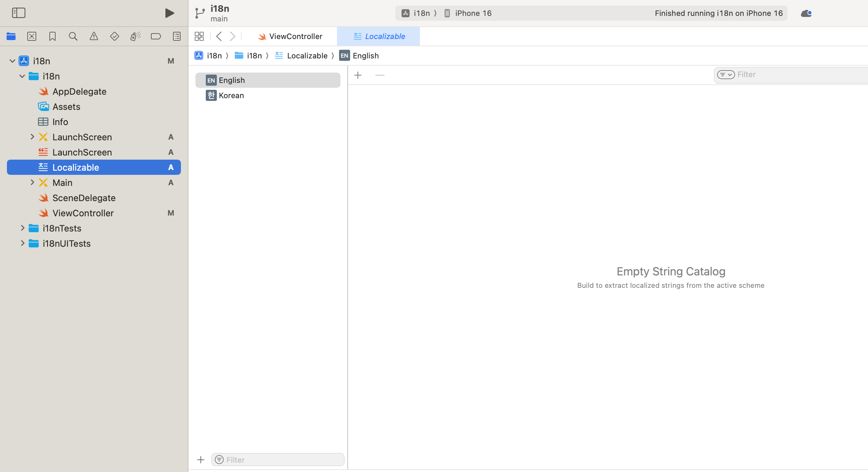Click the language Filter field
This screenshot has height=472, width=868.
(x=278, y=460)
